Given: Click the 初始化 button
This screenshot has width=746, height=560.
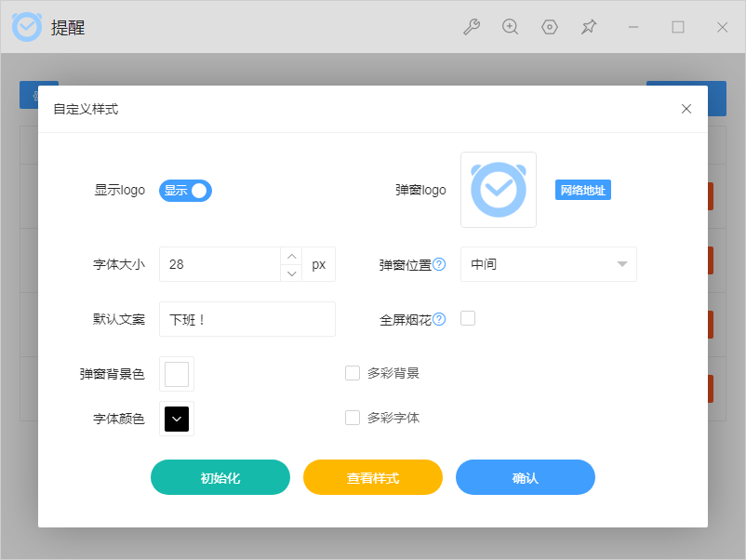Looking at the screenshot, I should point(220,477).
